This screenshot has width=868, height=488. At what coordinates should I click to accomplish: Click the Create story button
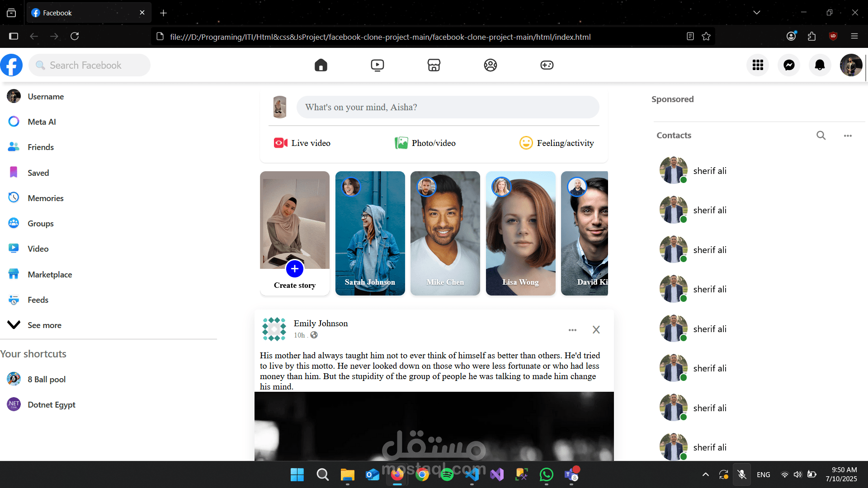[x=294, y=268]
